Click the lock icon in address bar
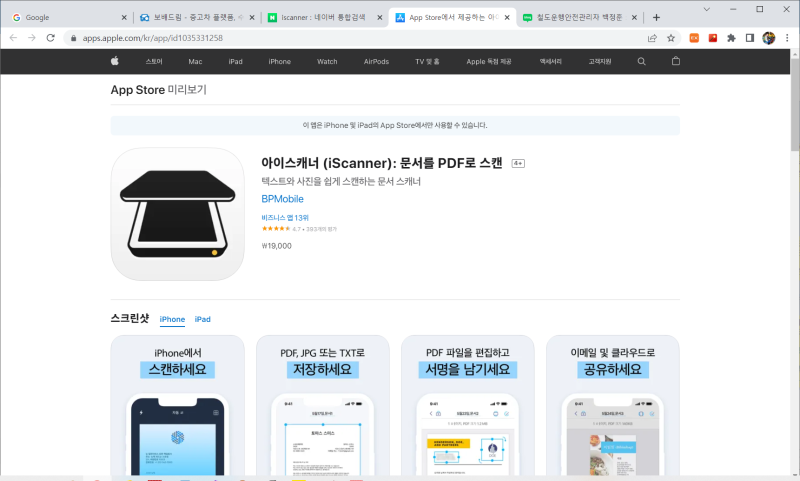The width and height of the screenshot is (800, 481). (73, 38)
